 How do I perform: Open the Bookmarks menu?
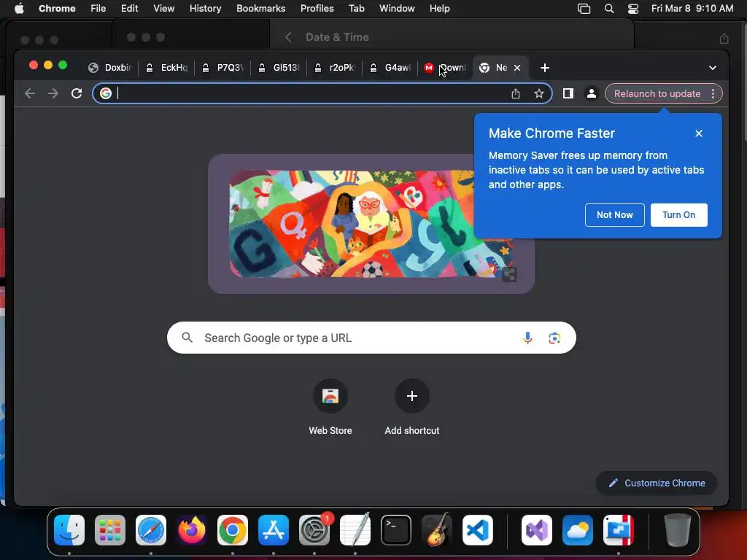point(260,8)
